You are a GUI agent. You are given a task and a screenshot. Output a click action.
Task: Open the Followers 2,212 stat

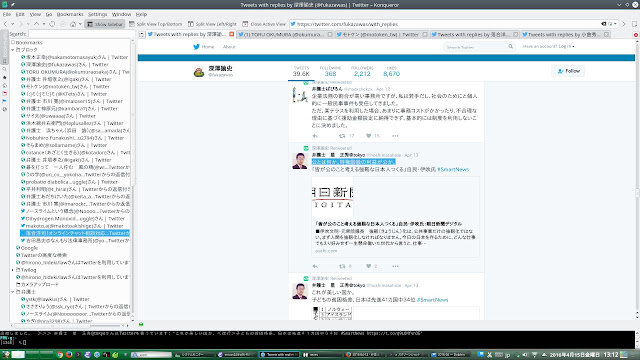click(x=362, y=71)
